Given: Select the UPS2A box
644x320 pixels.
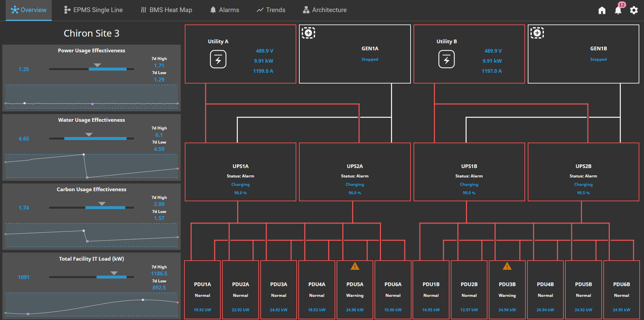Looking at the screenshot, I should point(355,172).
